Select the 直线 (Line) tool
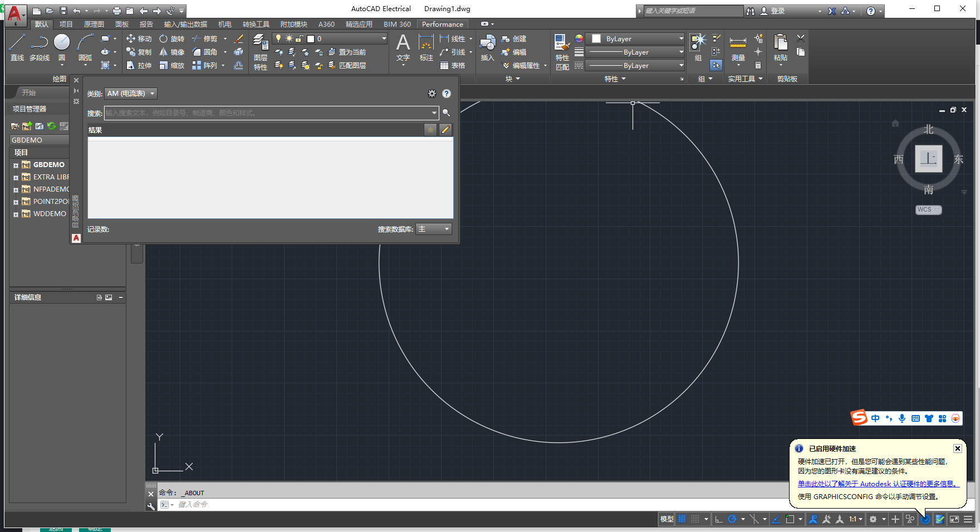This screenshot has width=980, height=532. (17, 47)
